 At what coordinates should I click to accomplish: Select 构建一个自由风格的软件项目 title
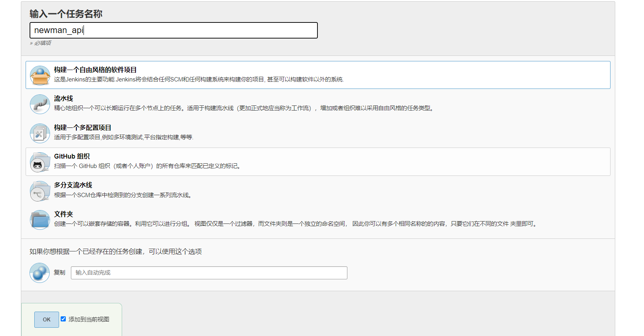pos(95,70)
